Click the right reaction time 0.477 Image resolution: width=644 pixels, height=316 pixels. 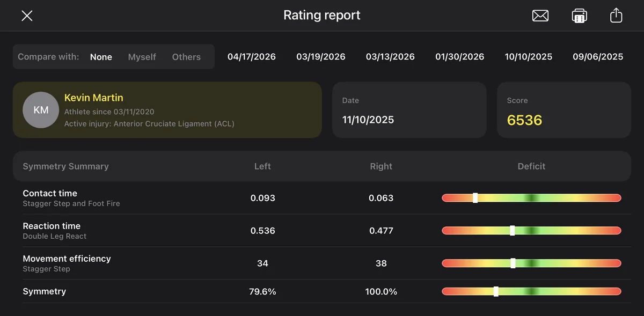pos(381,231)
